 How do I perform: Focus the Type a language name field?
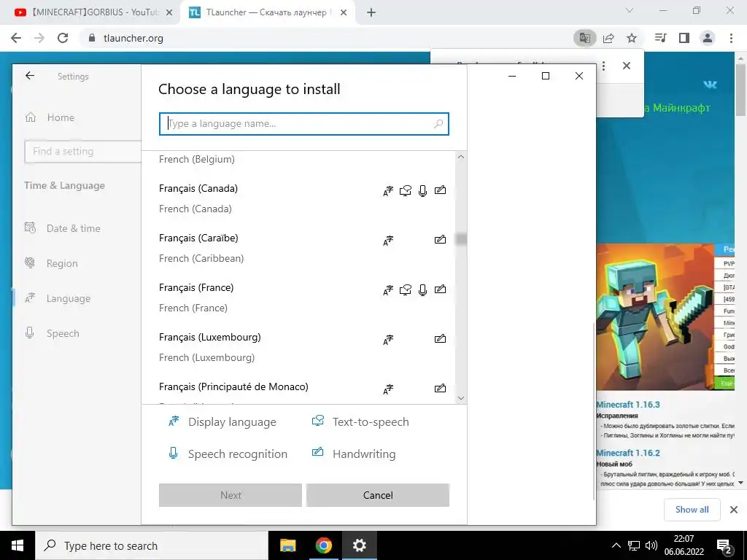(x=304, y=124)
